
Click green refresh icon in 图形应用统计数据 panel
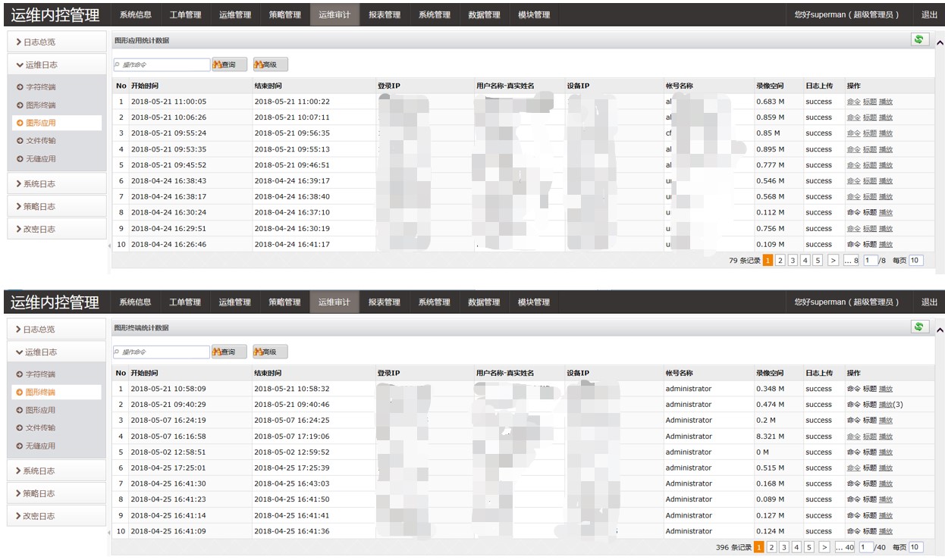tap(919, 39)
